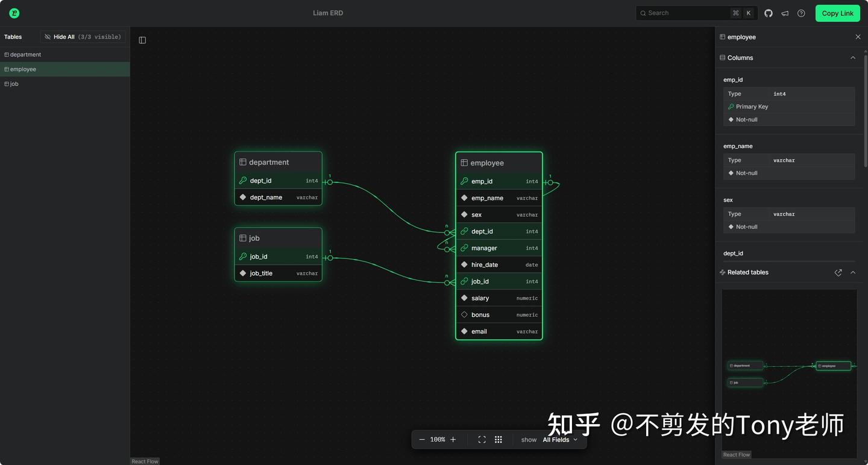The height and width of the screenshot is (465, 868).
Task: Open the GitHub repository icon in the top bar
Action: coord(769,13)
